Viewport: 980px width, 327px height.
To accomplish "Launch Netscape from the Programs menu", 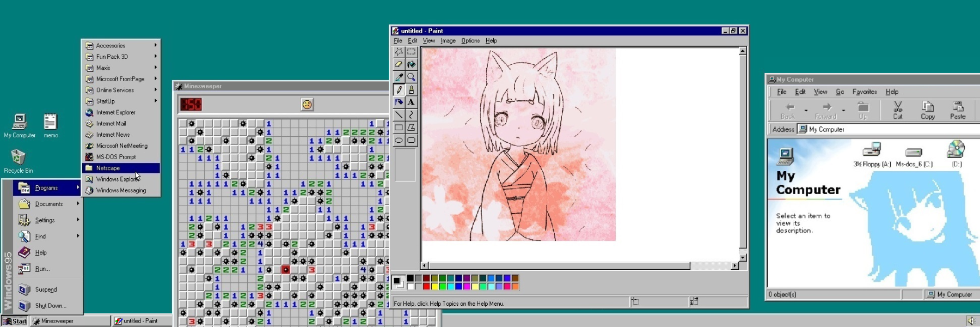I will point(121,168).
